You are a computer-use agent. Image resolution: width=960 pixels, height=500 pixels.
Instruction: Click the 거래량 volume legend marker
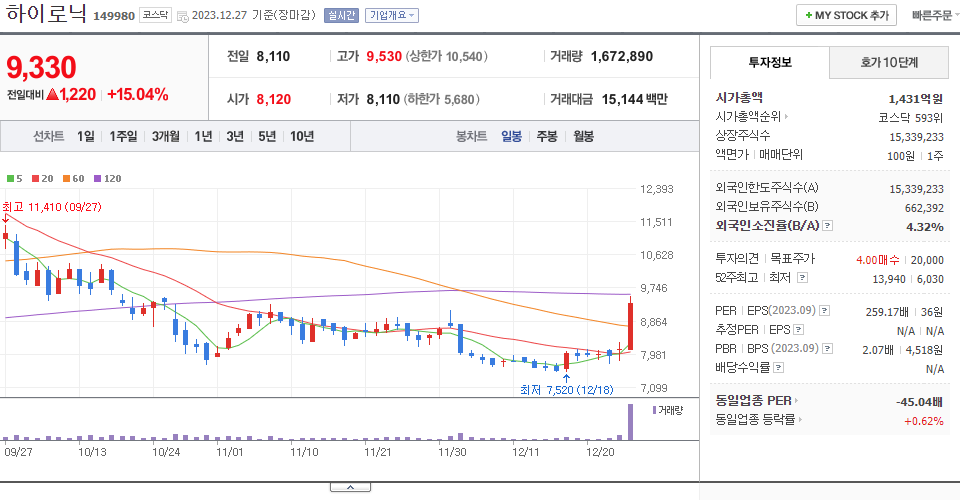667,410
